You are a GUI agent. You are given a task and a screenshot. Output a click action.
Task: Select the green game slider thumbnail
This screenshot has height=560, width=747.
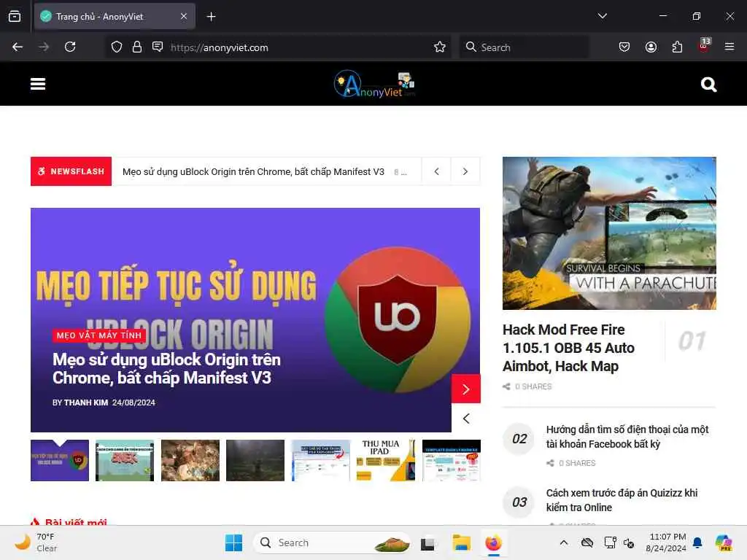coord(125,461)
